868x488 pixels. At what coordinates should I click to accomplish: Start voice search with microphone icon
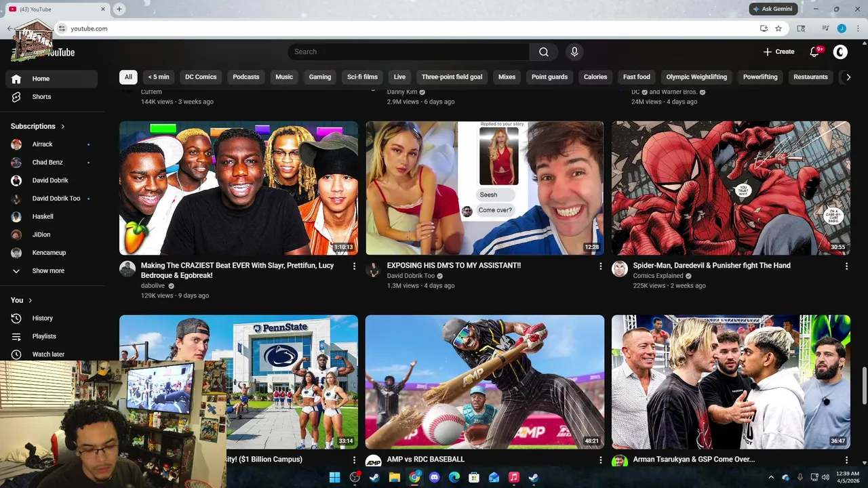574,52
